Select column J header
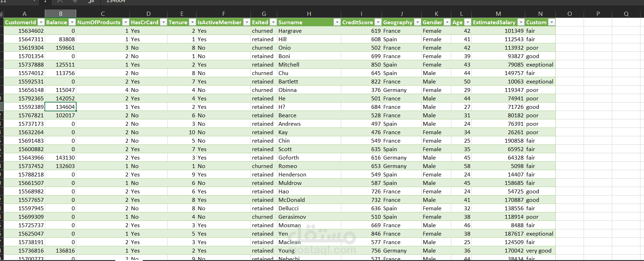The width and height of the screenshot is (644, 261). pos(402,14)
